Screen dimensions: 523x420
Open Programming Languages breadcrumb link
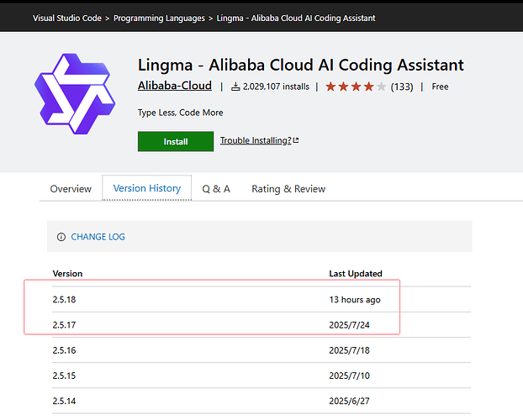tap(159, 18)
